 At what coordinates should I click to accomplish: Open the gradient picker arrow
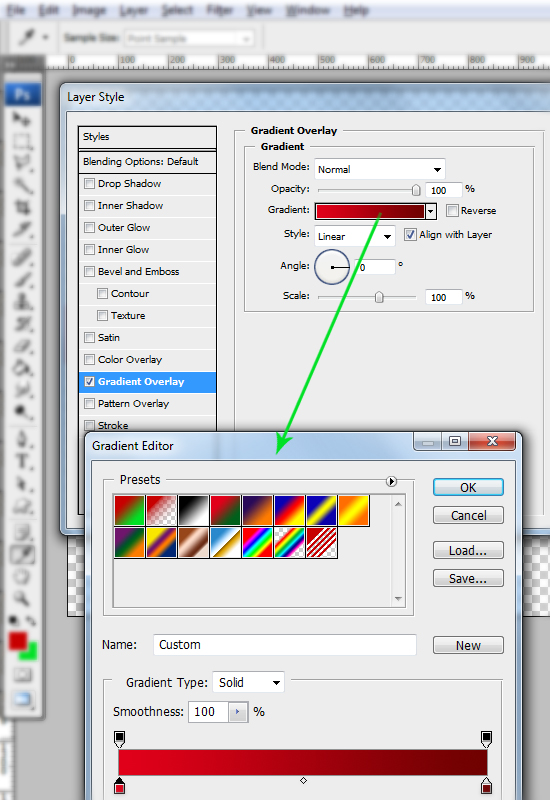tap(431, 211)
